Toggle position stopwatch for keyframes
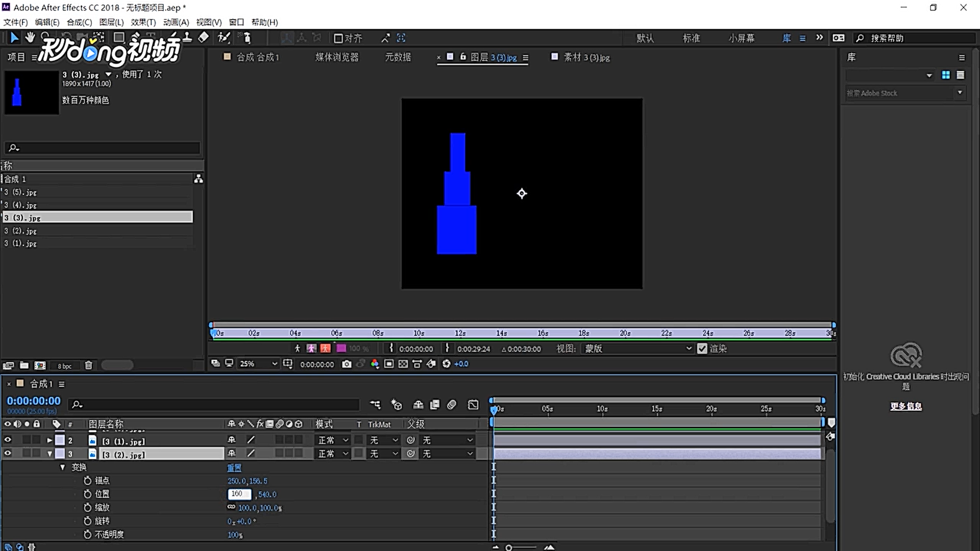 [87, 494]
